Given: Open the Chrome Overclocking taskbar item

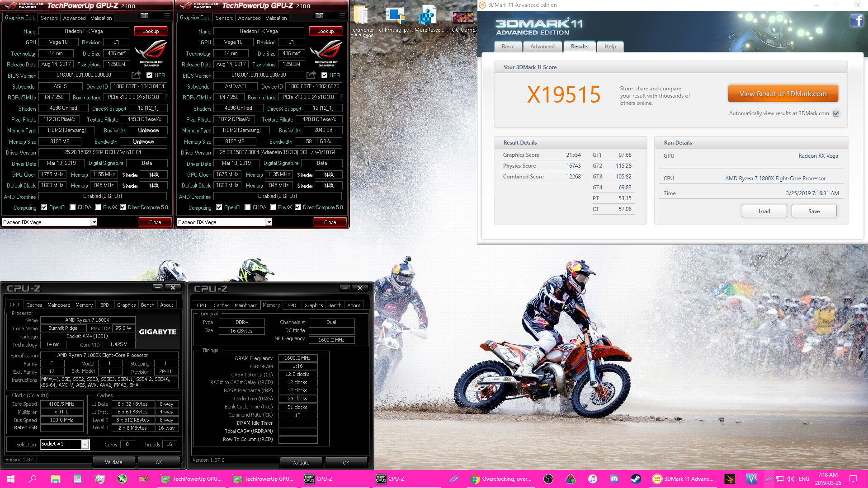Looking at the screenshot, I should point(501,479).
